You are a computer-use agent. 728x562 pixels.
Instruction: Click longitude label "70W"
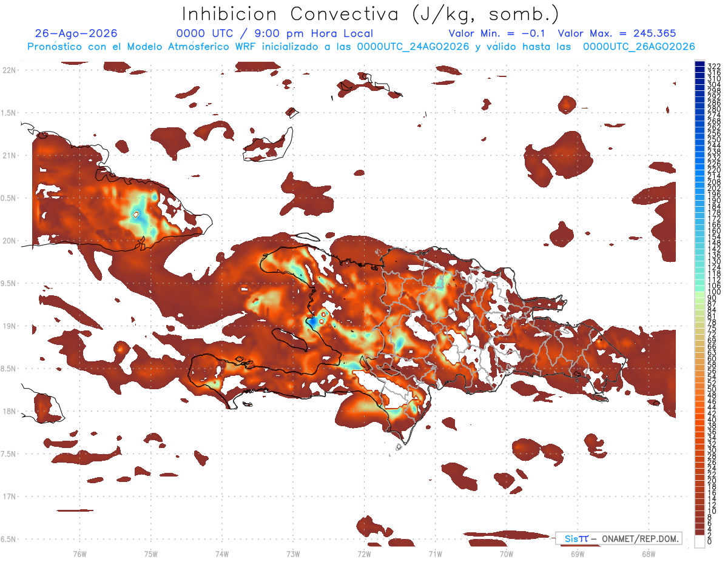[507, 554]
